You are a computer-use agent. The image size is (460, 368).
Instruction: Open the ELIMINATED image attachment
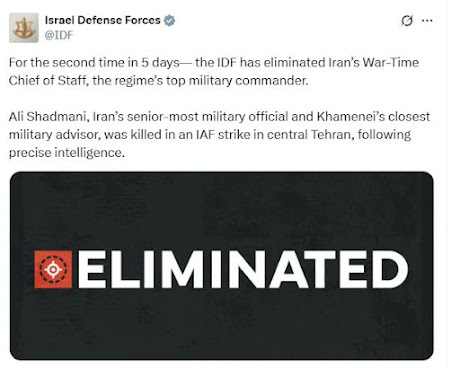tap(222, 266)
